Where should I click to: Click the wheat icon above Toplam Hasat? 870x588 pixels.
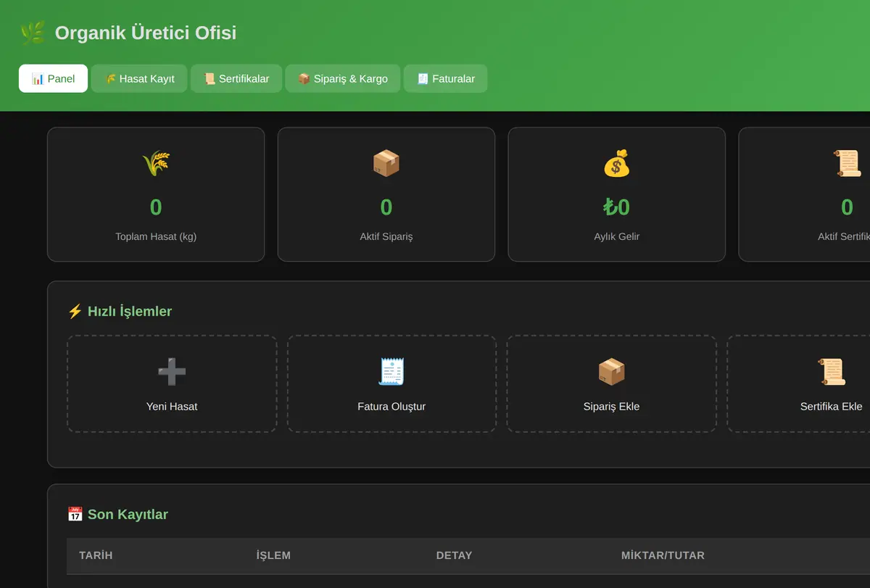coord(156,163)
